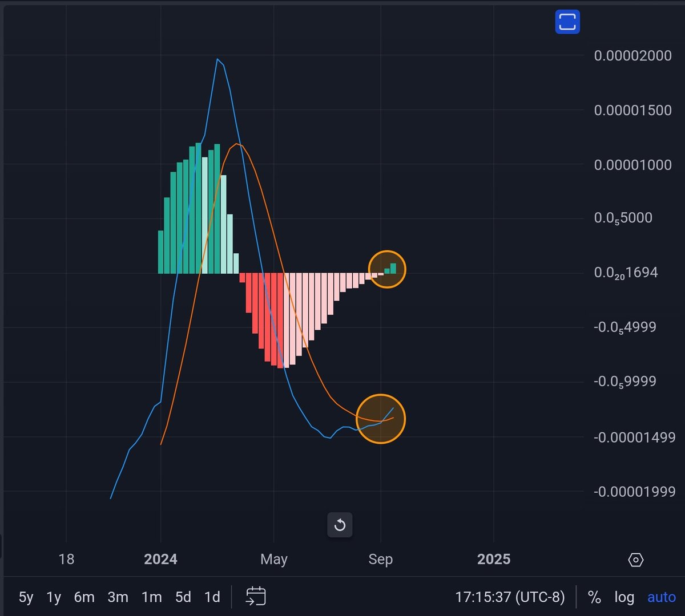Click the 0.00001000 price axis label

pyautogui.click(x=632, y=165)
